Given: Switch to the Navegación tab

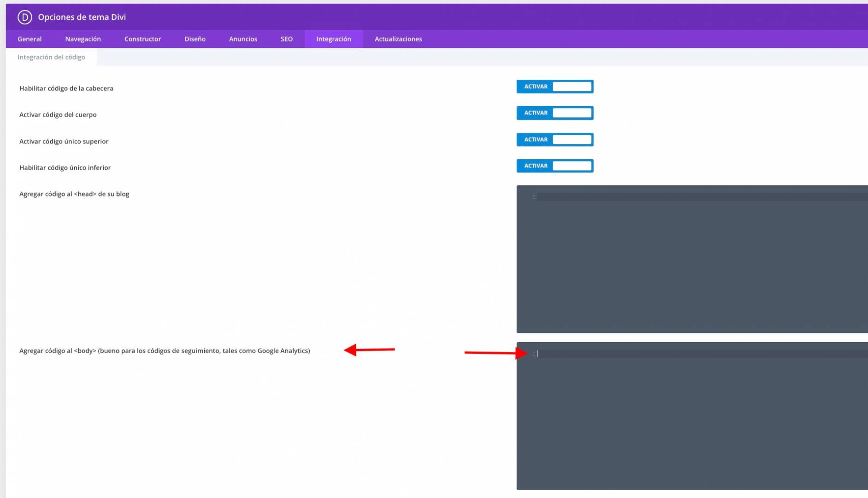Looking at the screenshot, I should pos(83,39).
